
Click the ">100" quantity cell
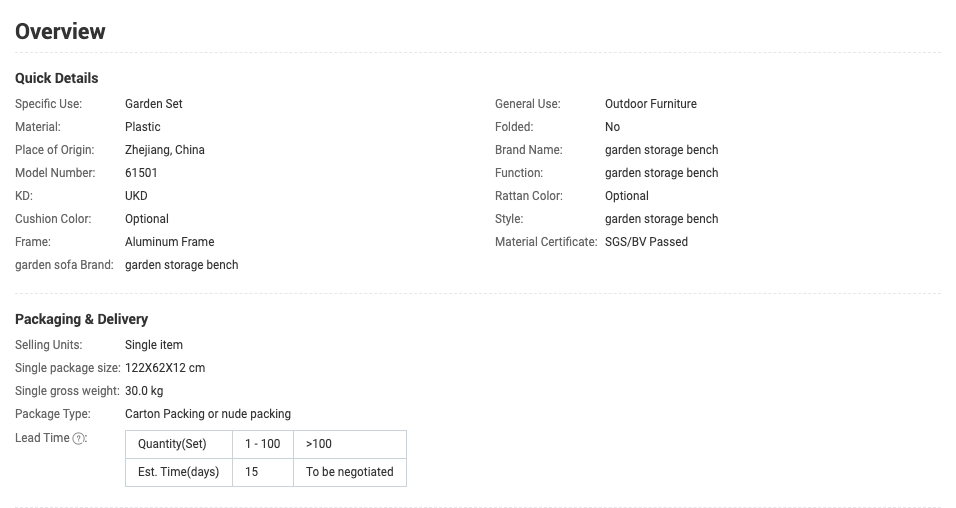coord(319,444)
